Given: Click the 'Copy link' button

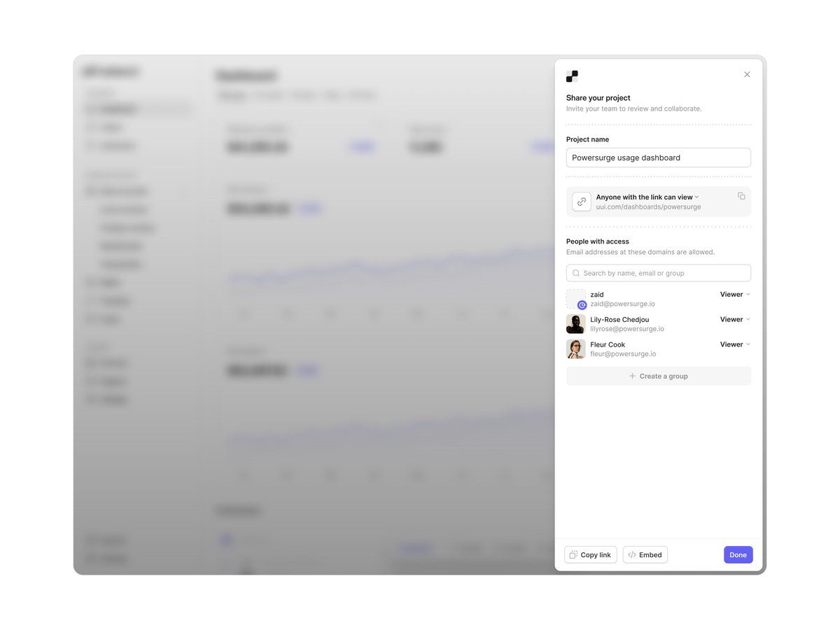Looking at the screenshot, I should tap(590, 555).
